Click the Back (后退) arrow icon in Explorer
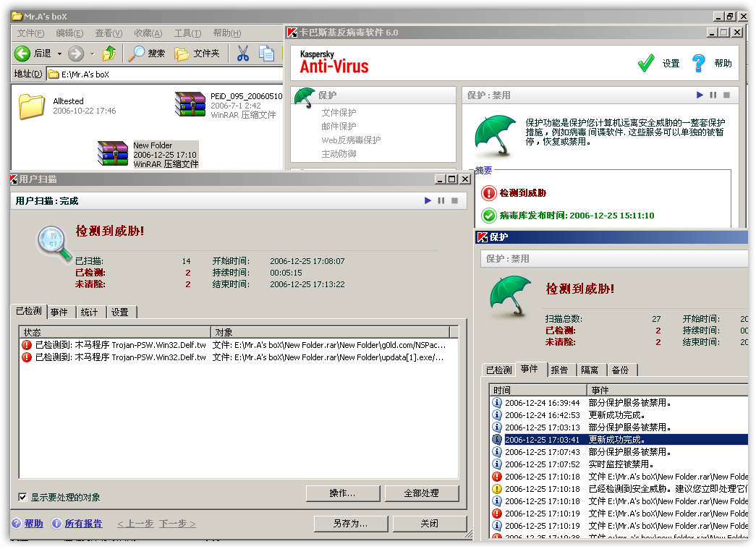Viewport: 756px width, 549px height. pyautogui.click(x=22, y=54)
